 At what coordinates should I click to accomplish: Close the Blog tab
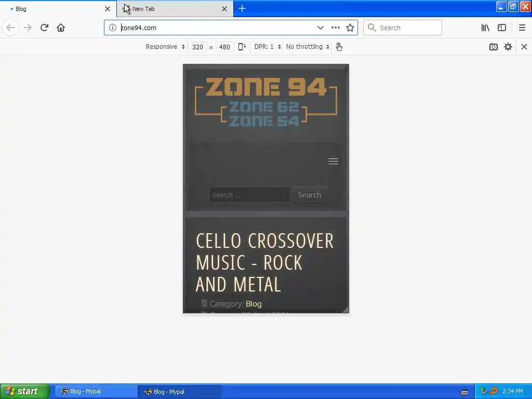[108, 9]
